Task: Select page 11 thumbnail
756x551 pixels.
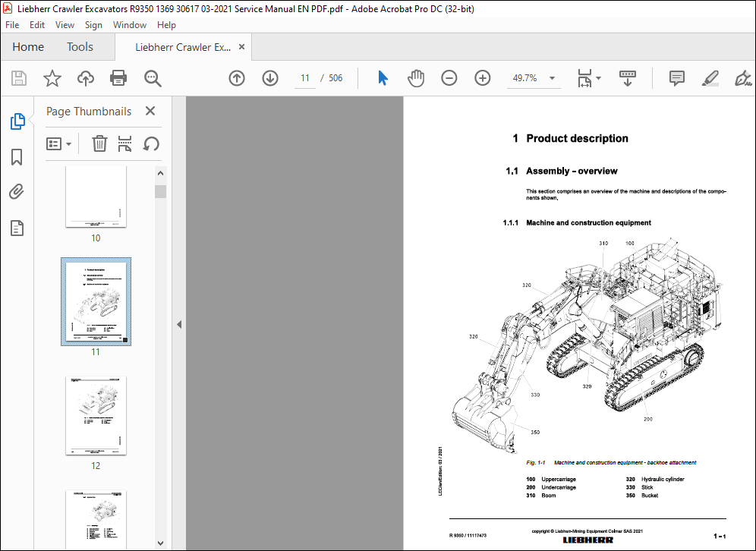Action: pos(96,302)
